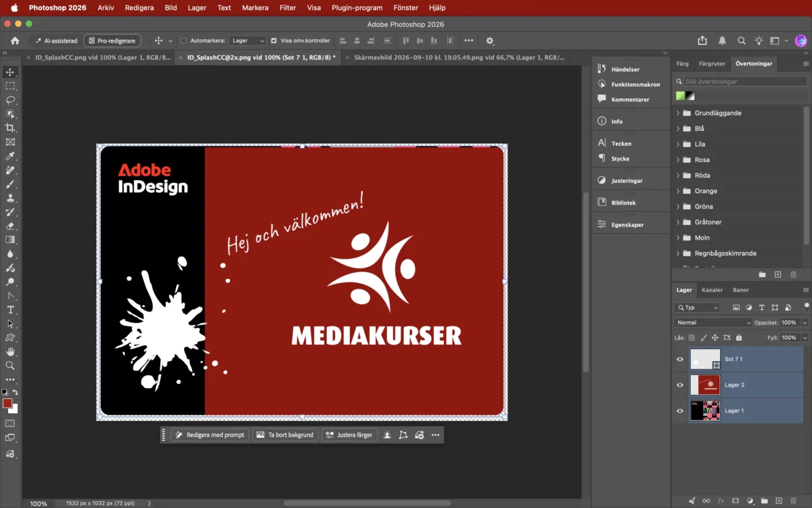
Task: Select the Gradient tool
Action: tap(10, 240)
